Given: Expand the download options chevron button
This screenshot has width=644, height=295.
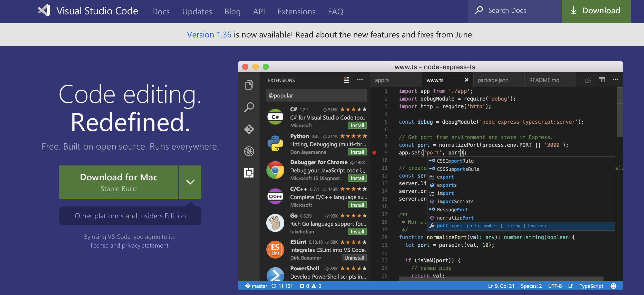Looking at the screenshot, I should [190, 182].
